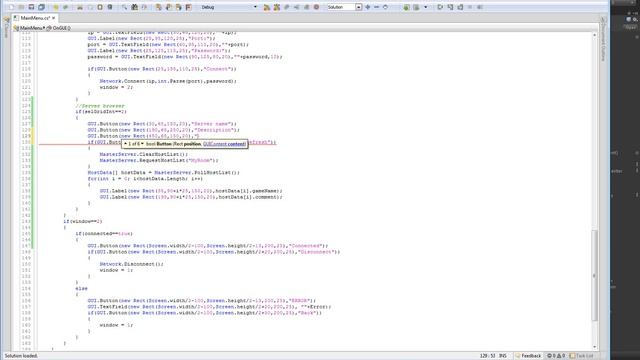
Task: Open the MainMenu class breadcrumb selector
Action: coord(29,28)
